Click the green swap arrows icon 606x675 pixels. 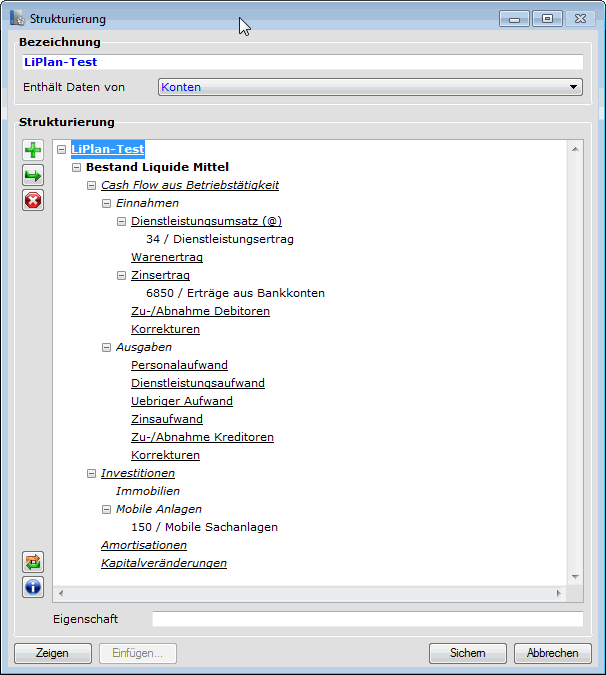click(x=33, y=562)
